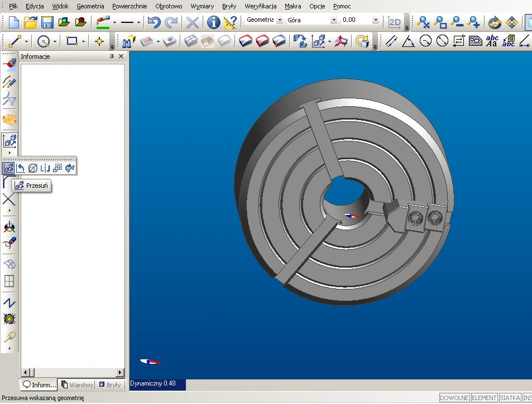Open the Plik menu
The width and height of the screenshot is (532, 404).
point(13,6)
